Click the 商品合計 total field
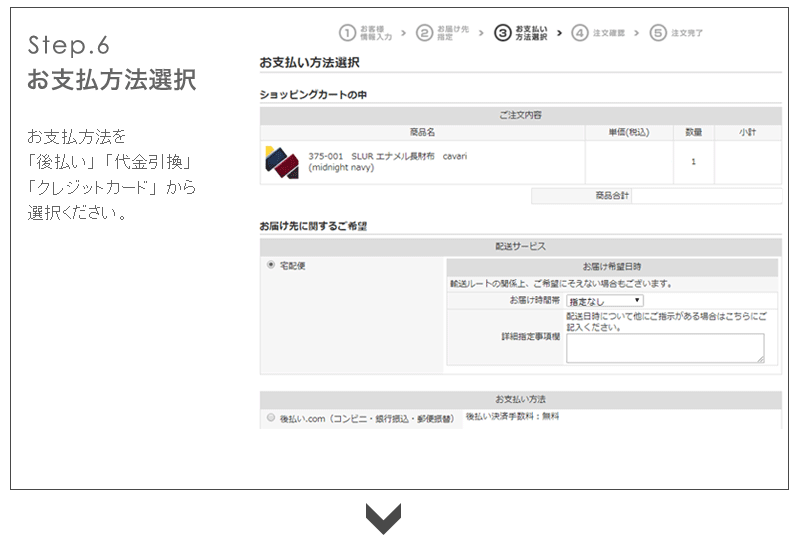The image size is (800, 550). click(705, 196)
